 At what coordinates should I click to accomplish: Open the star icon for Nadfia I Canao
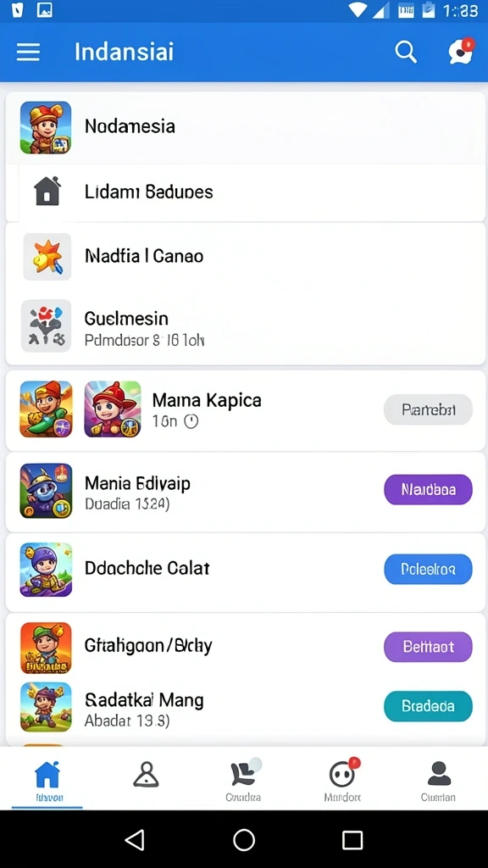tap(47, 256)
